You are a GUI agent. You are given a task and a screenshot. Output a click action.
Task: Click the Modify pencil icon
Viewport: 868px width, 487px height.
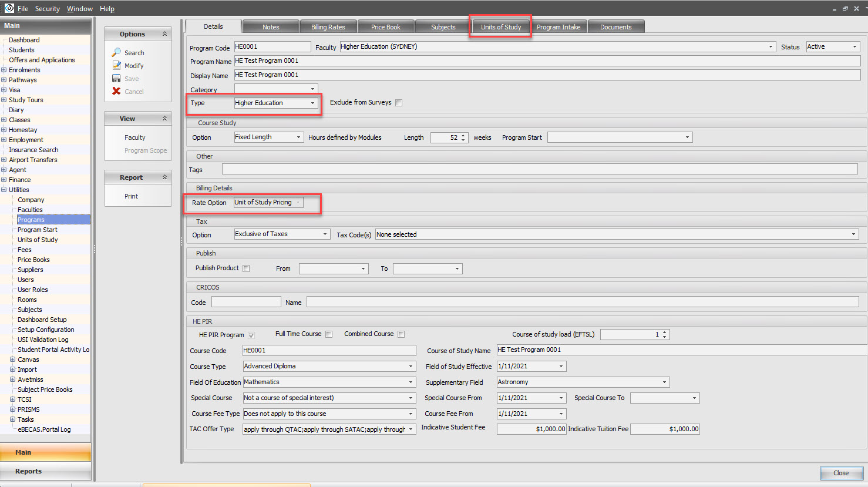[x=116, y=65]
